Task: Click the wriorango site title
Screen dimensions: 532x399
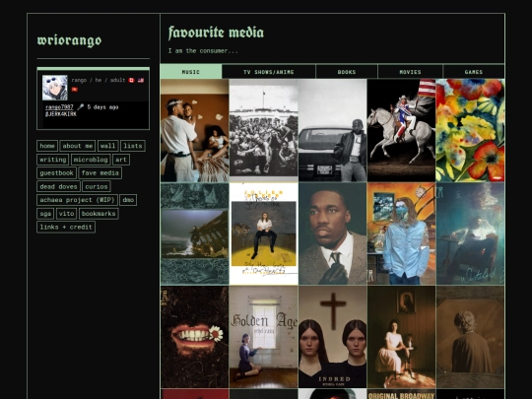Action: coord(69,40)
